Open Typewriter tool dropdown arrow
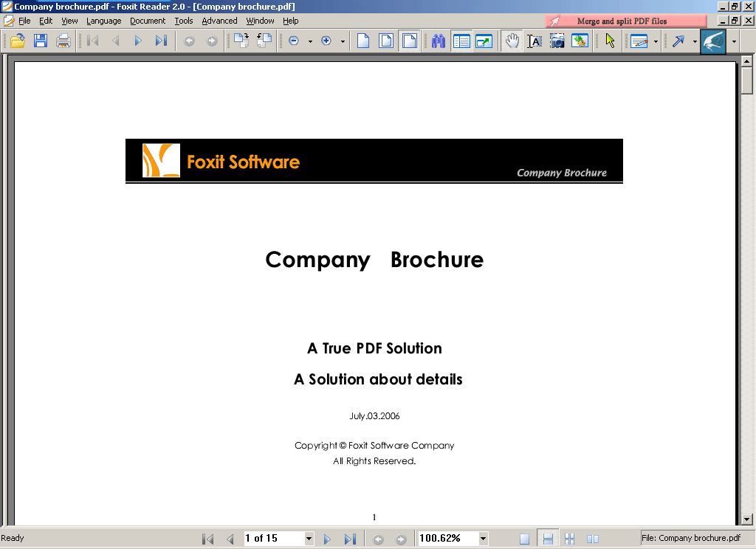The width and height of the screenshot is (756, 549). pos(656,41)
